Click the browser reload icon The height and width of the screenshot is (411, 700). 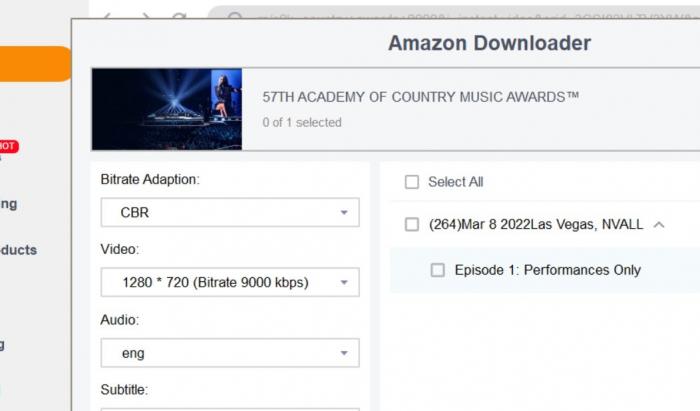[179, 17]
